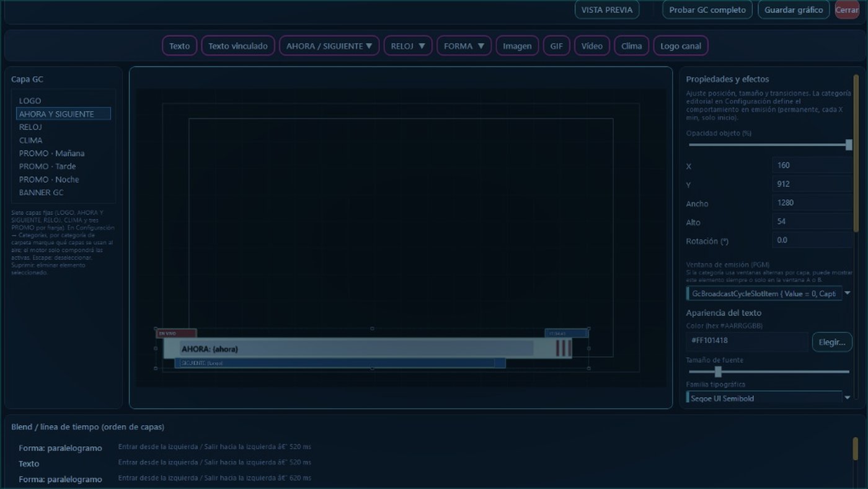The height and width of the screenshot is (489, 868).
Task: Select the Texto row in the timeline
Action: (x=29, y=464)
